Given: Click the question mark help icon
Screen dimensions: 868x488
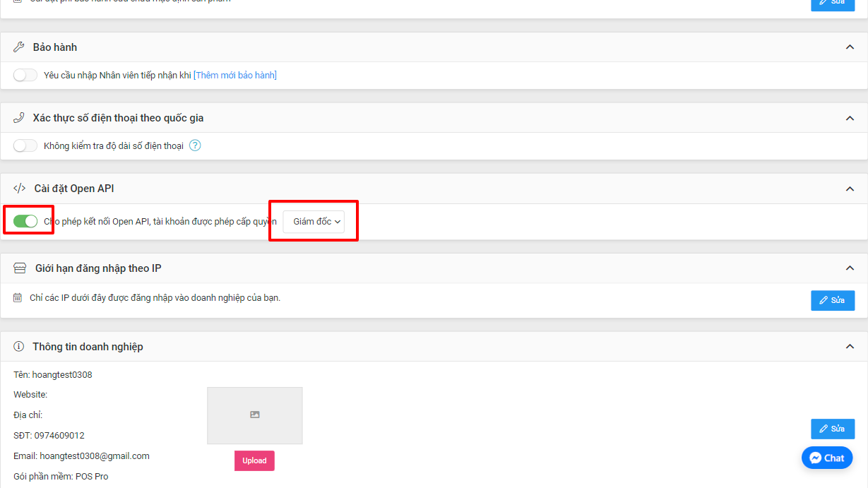Looking at the screenshot, I should point(195,146).
